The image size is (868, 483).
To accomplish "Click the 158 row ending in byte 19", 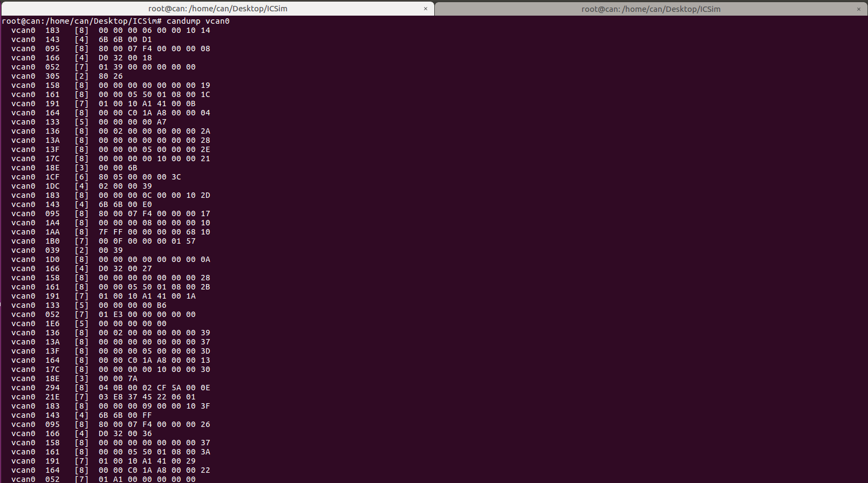I will point(111,85).
